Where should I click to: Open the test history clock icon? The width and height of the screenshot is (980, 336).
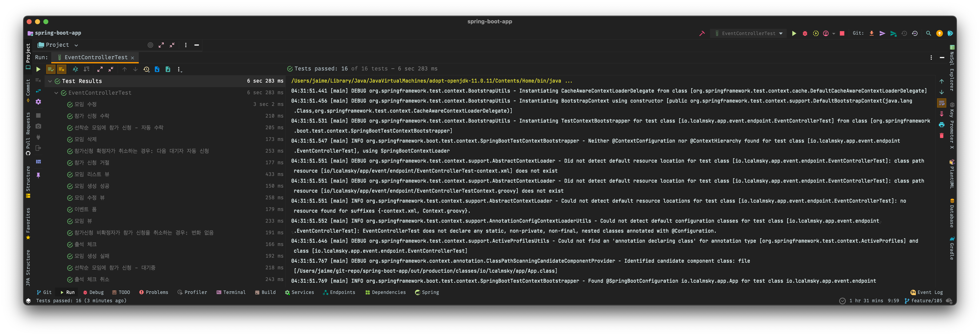click(146, 69)
